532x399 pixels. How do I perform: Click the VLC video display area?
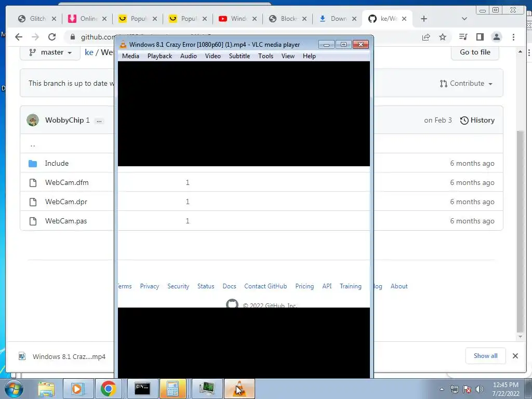coord(244,219)
